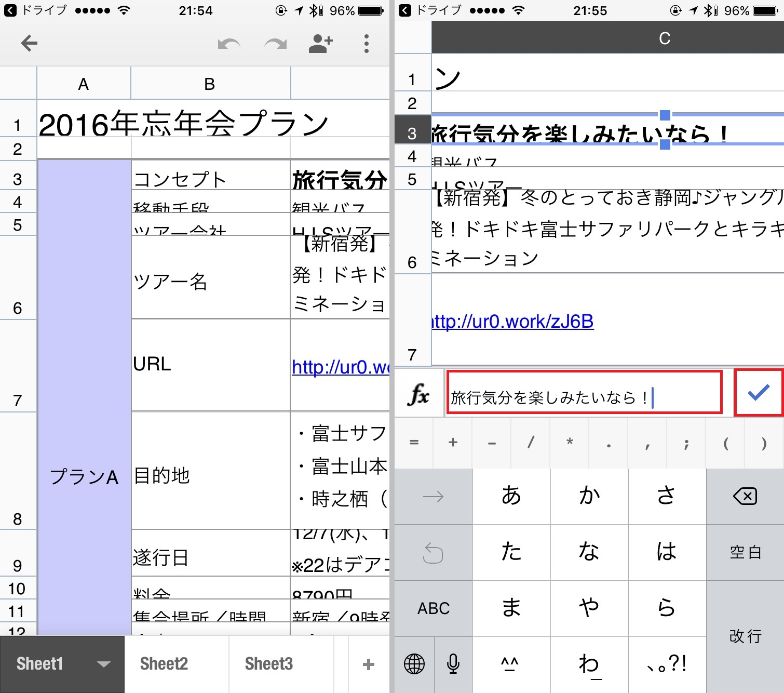Add a new sheet with plus button
This screenshot has width=784, height=693.
[x=369, y=664]
